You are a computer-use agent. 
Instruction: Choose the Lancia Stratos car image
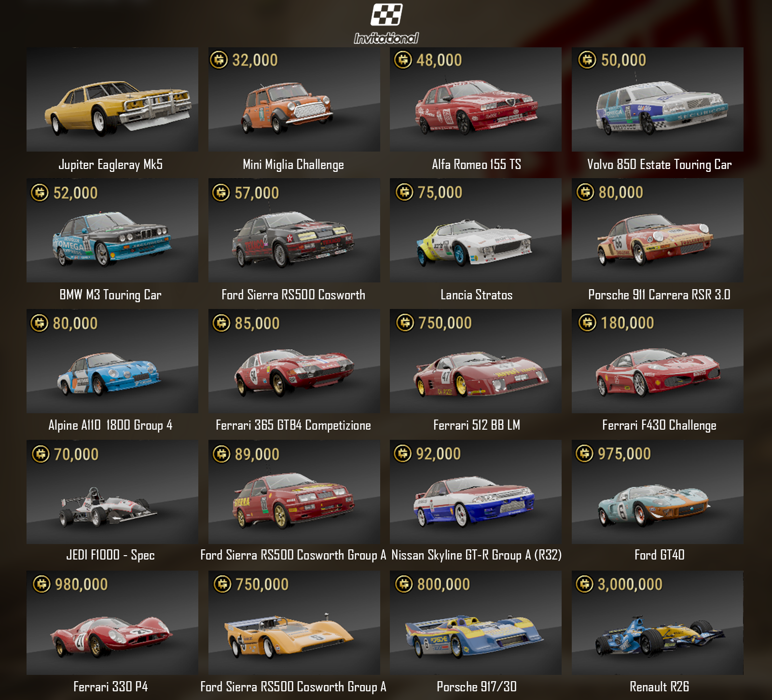tap(476, 230)
